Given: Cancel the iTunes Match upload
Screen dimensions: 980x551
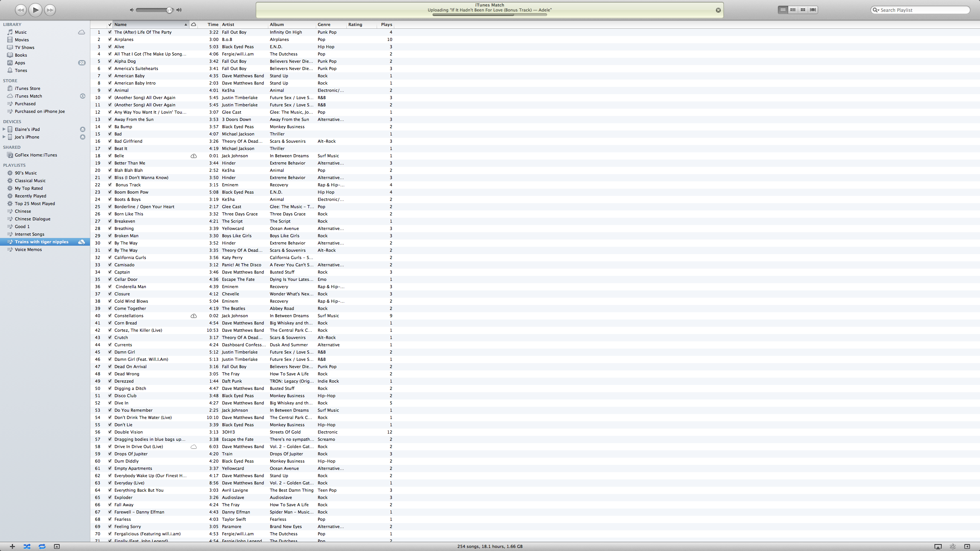Looking at the screenshot, I should point(718,10).
